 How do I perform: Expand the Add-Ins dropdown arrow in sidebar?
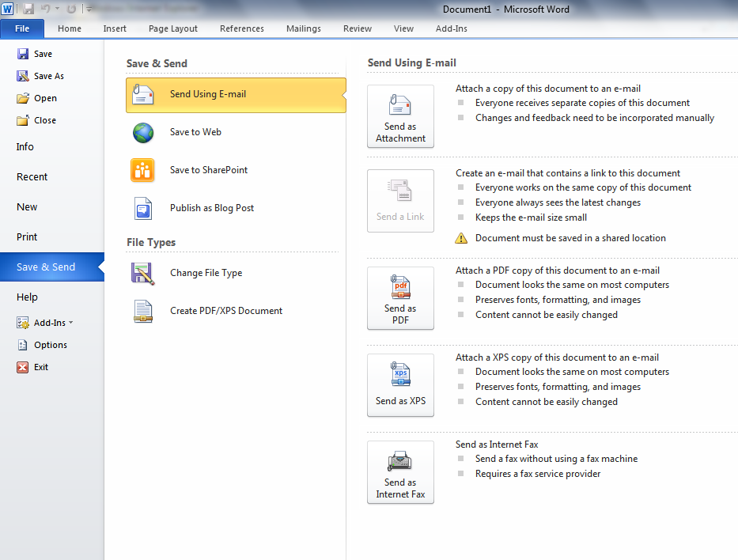[x=71, y=323]
